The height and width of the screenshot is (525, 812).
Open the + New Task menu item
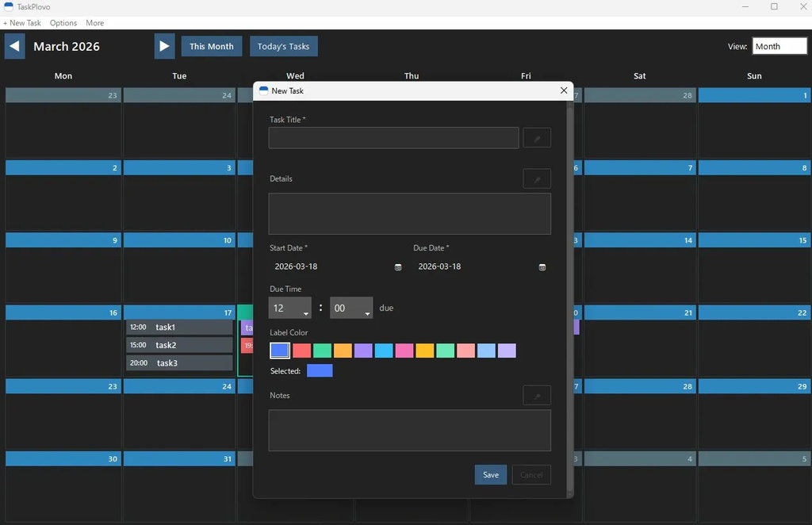coord(21,23)
